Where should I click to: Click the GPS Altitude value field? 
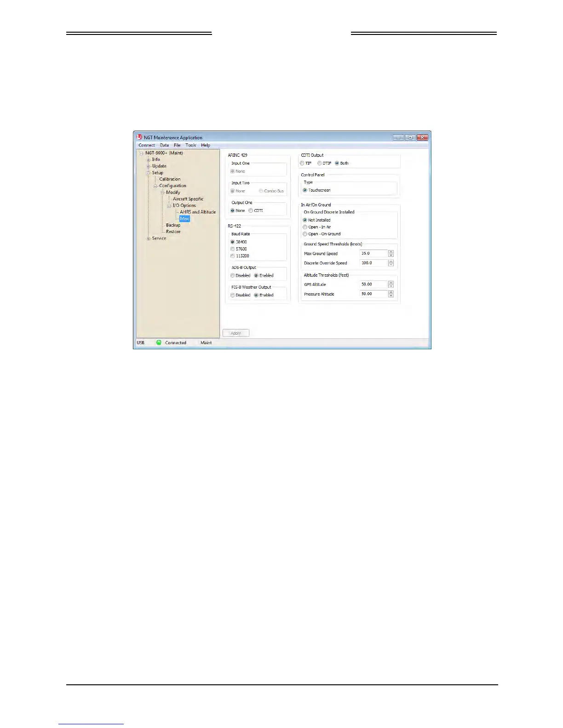point(373,284)
